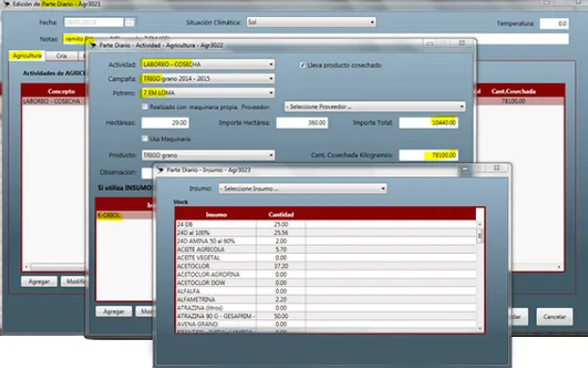Image resolution: width=588 pixels, height=368 pixels.
Task: Select the 24D al 100% row
Action: tap(326, 232)
